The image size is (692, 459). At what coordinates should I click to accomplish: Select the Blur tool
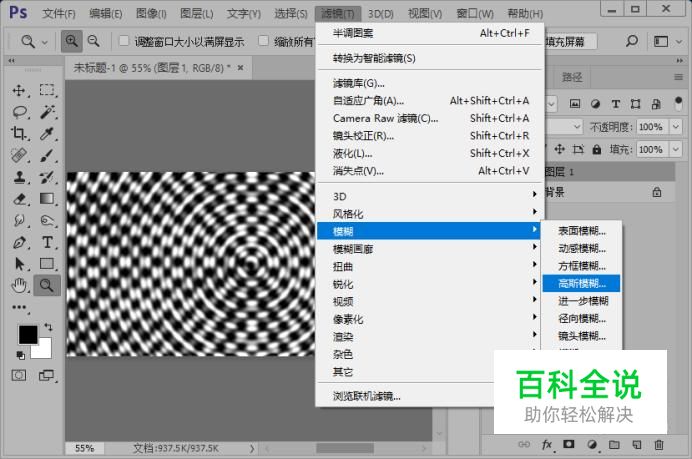(x=19, y=220)
